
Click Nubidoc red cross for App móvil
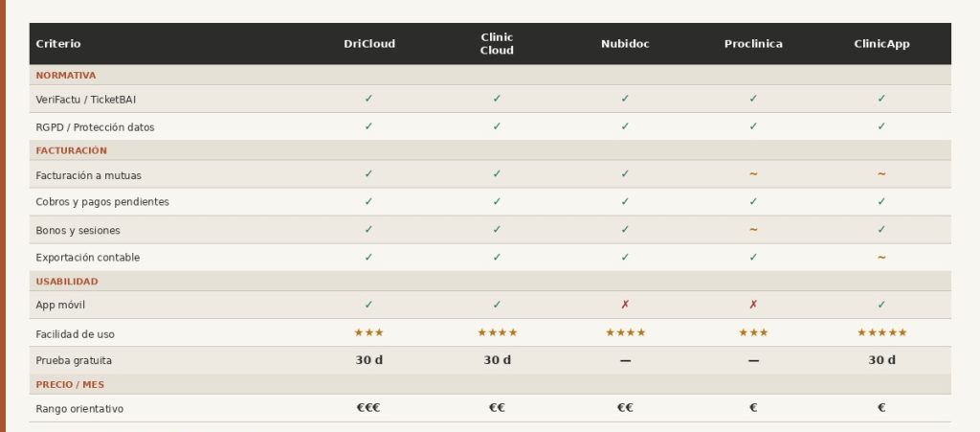[x=625, y=305]
